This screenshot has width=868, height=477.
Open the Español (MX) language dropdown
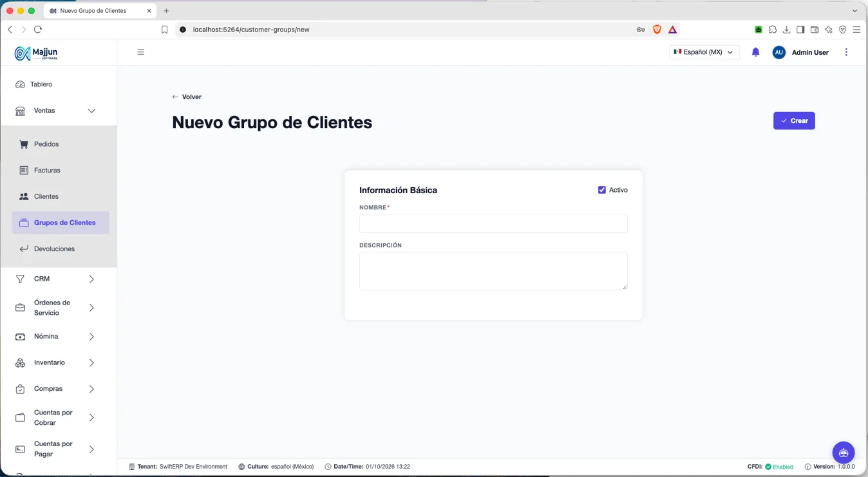coord(704,52)
